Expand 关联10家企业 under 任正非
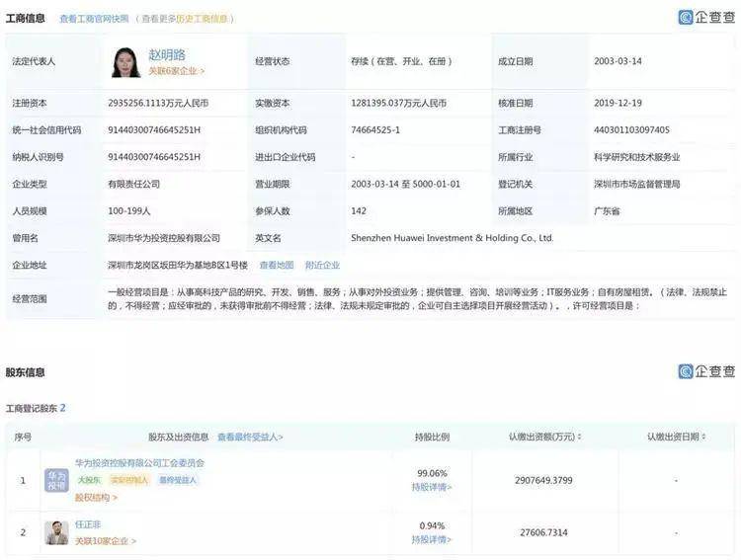Image resolution: width=741 pixels, height=560 pixels. click(106, 540)
